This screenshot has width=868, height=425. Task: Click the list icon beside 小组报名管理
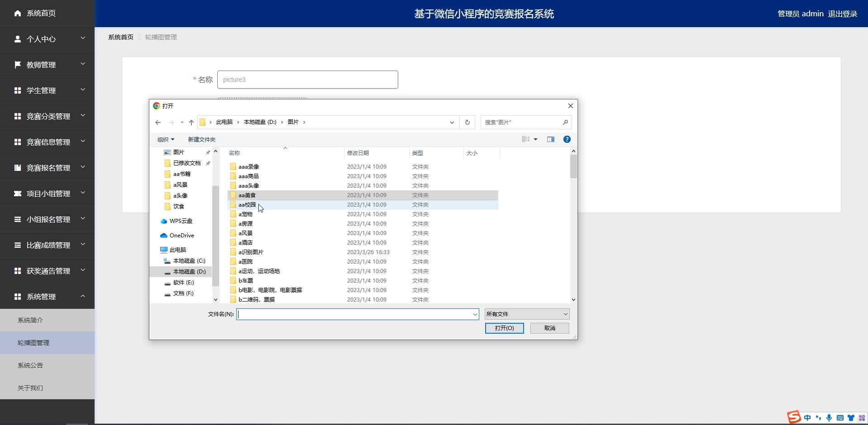click(18, 219)
